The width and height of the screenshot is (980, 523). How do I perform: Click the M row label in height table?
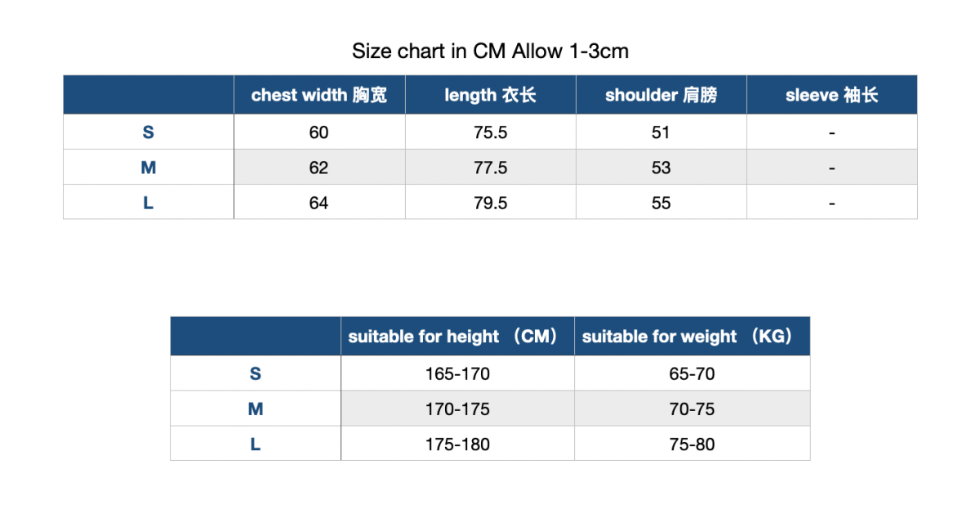[x=256, y=409]
